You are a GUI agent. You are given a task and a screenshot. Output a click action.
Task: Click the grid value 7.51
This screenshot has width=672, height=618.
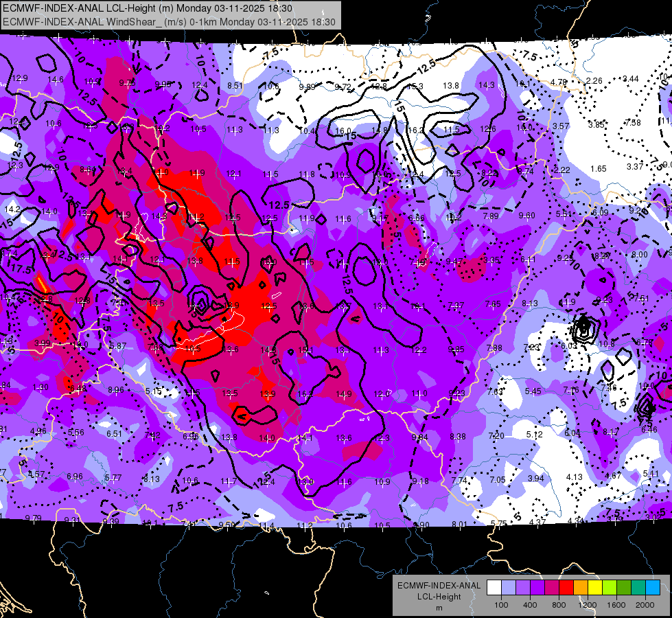tap(642, 299)
